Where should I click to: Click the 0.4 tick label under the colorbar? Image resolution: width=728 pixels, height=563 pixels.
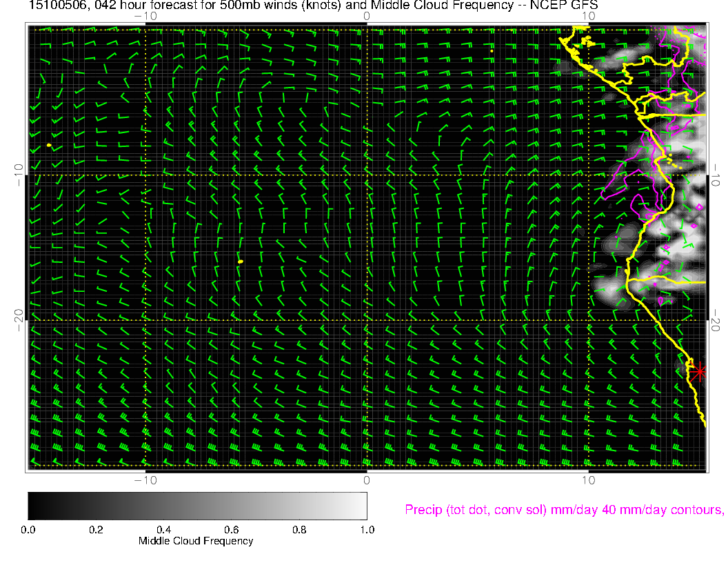(163, 530)
